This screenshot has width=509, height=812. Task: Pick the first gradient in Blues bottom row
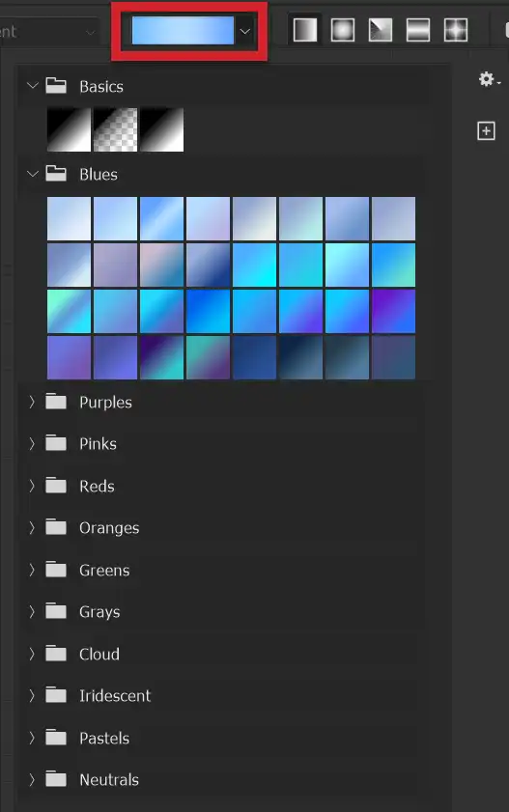click(x=69, y=357)
